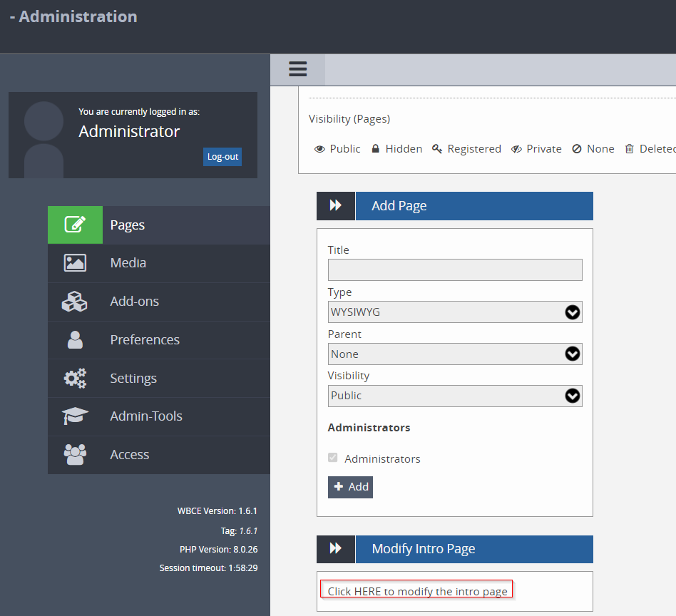Image resolution: width=676 pixels, height=616 pixels.
Task: Open the Visibility dropdown showing Public
Action: pos(455,396)
